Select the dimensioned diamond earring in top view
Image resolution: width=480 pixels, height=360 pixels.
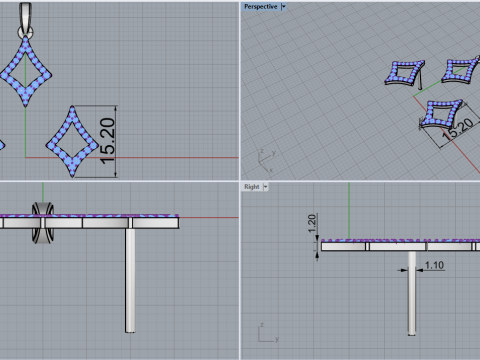click(72, 141)
